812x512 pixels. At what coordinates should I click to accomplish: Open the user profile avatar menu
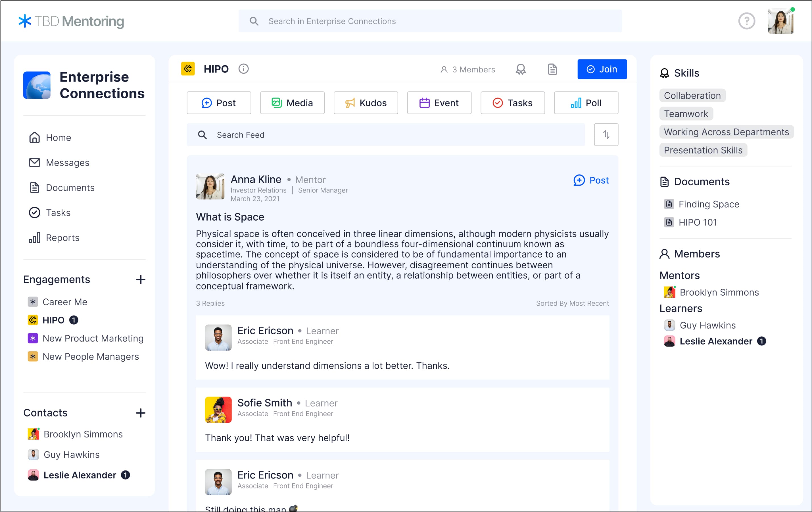[781, 21]
